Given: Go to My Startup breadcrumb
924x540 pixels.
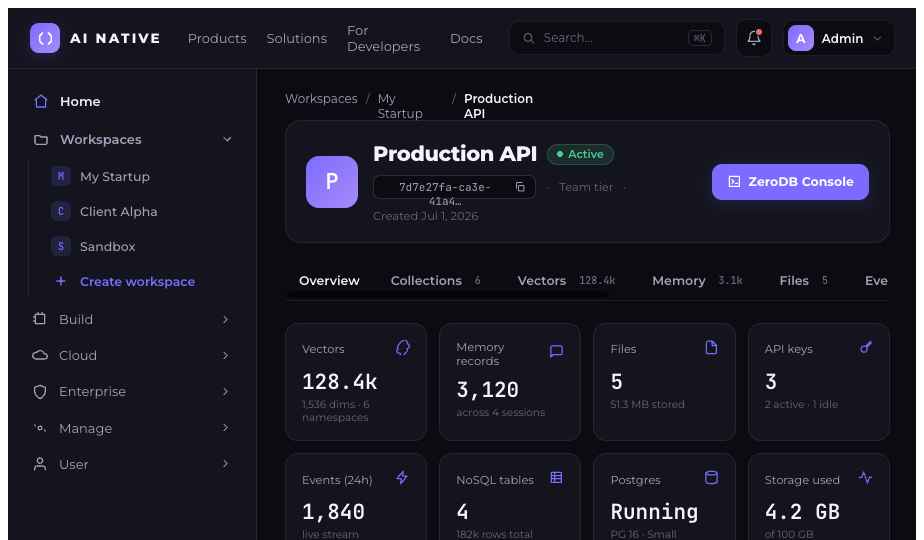Looking at the screenshot, I should pos(400,106).
